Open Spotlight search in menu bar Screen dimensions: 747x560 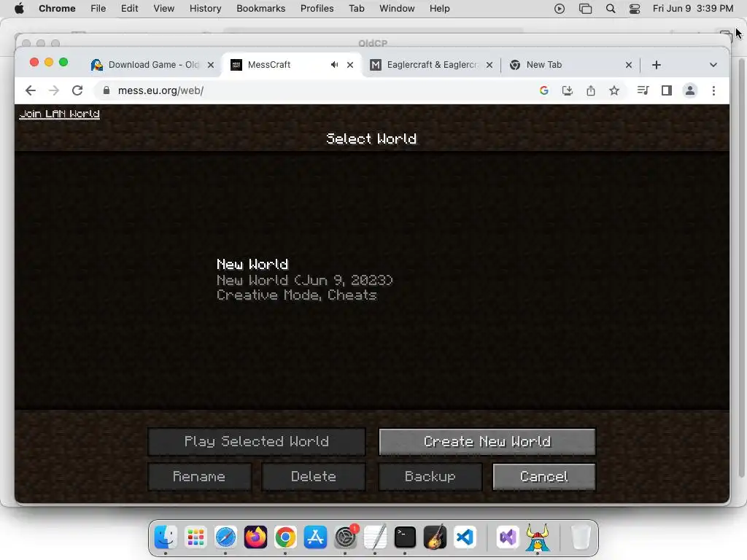point(611,9)
